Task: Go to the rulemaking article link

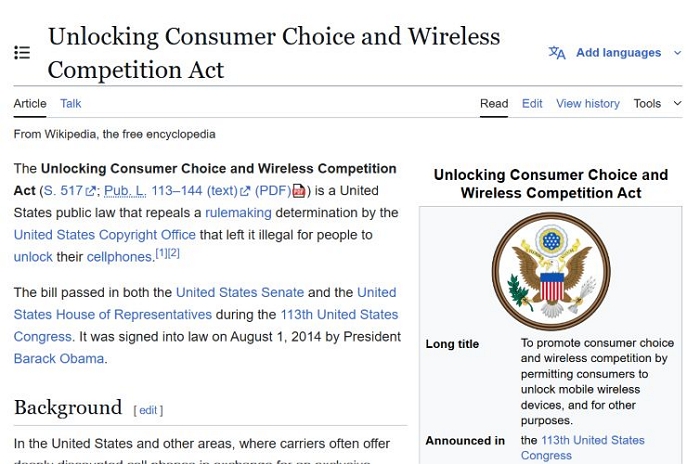Action: click(x=238, y=213)
